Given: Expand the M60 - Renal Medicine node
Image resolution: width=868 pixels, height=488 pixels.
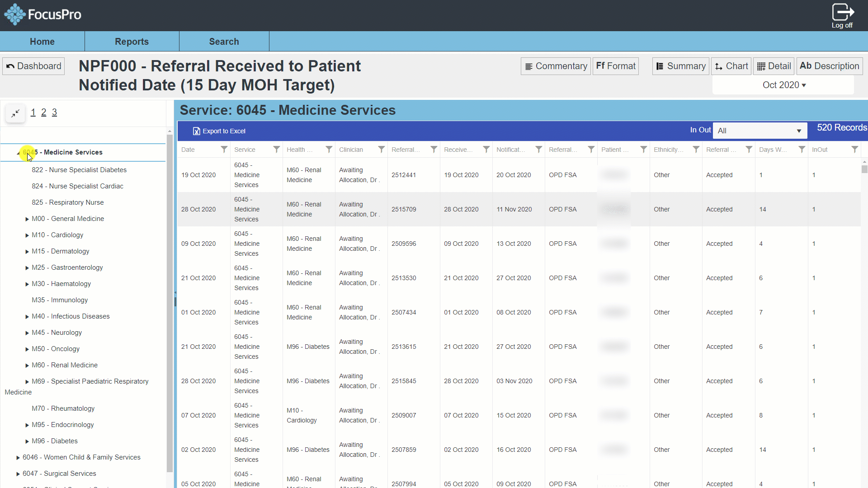Looking at the screenshot, I should click(27, 366).
